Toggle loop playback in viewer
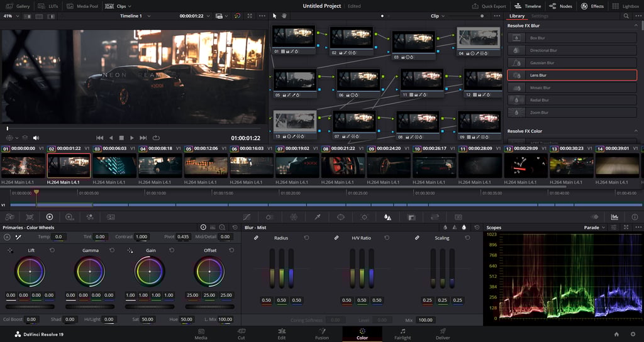 [156, 138]
